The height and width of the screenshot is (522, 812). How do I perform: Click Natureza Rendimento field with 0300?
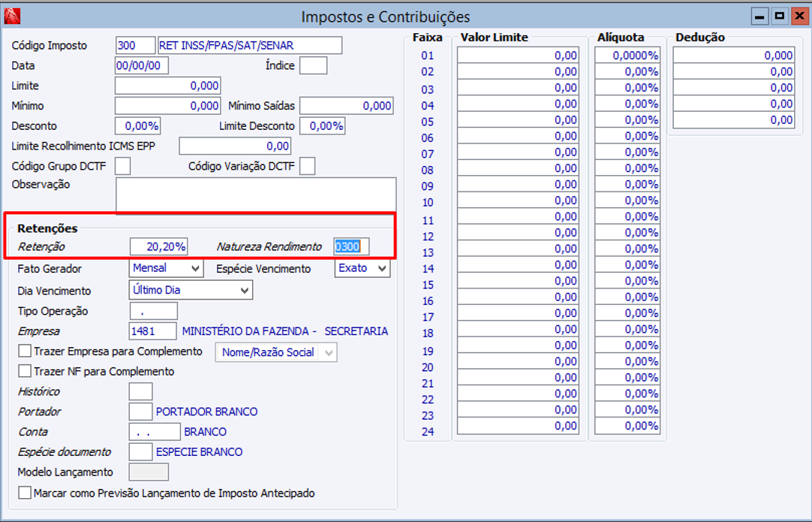351,247
